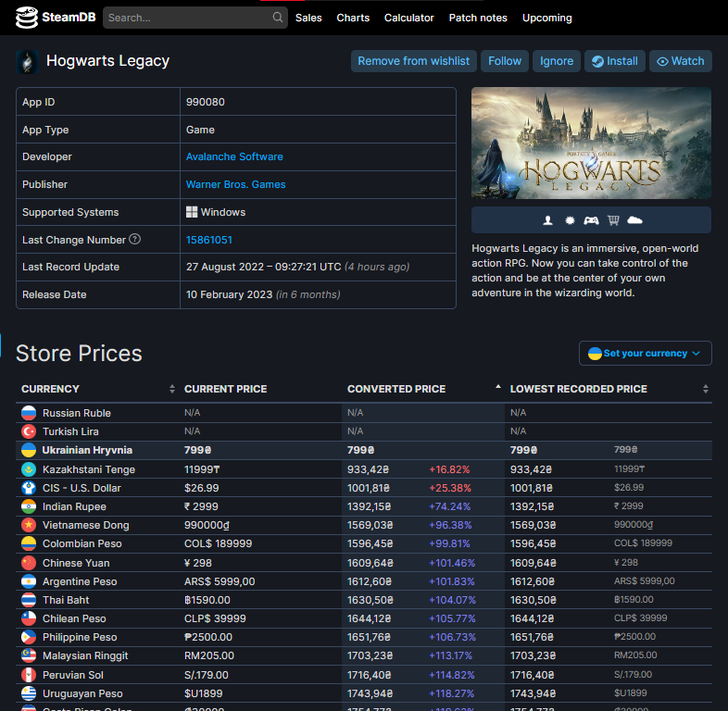Screen dimensions: 728x711
Task: Click the Remove from wishlist button
Action: point(414,61)
